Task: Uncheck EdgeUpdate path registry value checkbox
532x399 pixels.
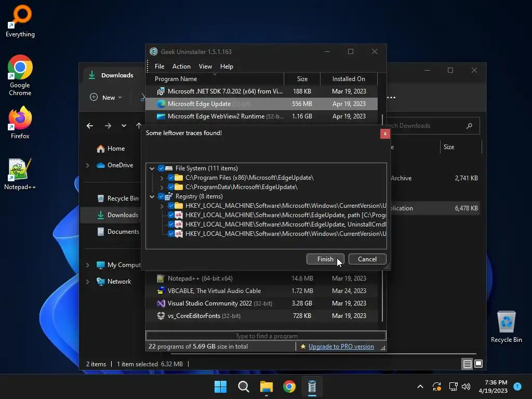Action: [x=171, y=215]
